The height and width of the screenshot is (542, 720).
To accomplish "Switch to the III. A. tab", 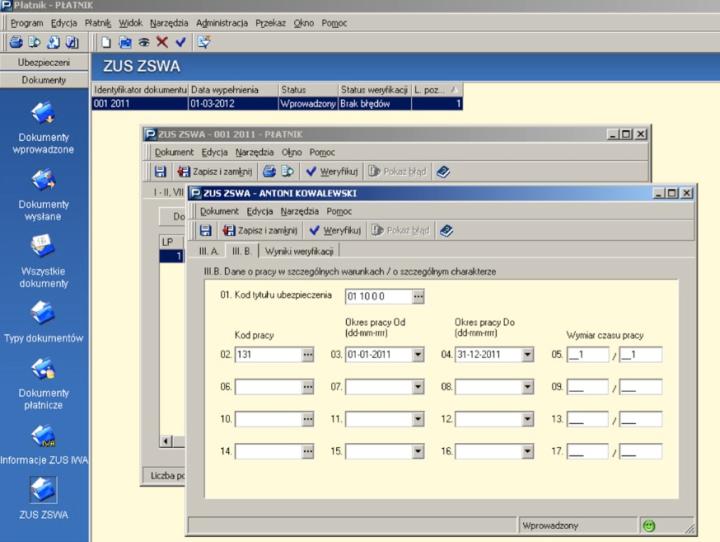I will tap(208, 251).
